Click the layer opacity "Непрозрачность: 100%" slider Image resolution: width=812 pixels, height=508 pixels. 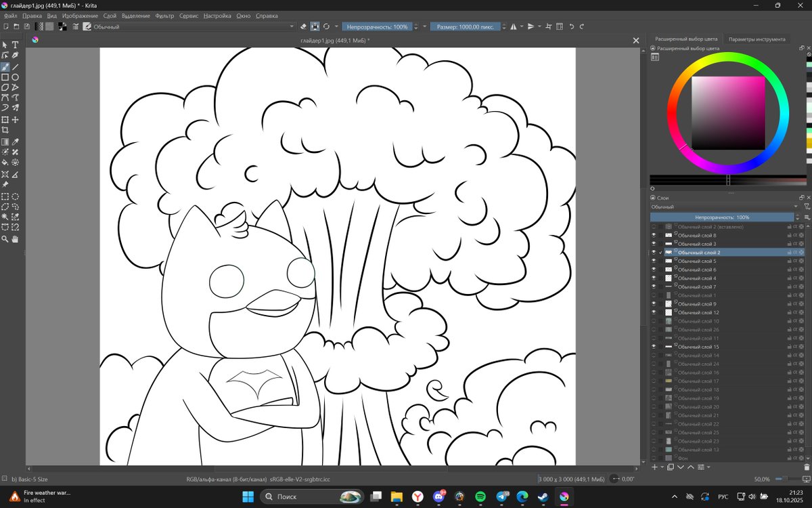point(722,217)
